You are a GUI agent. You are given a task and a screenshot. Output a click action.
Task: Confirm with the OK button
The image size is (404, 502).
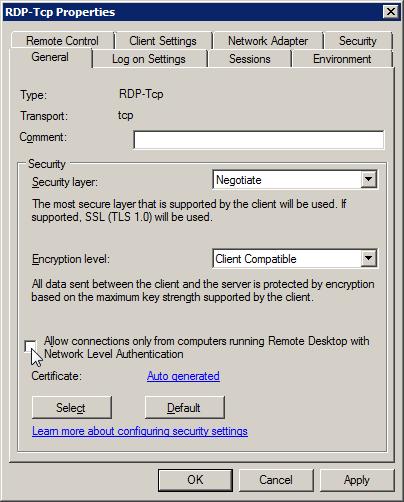(x=195, y=480)
